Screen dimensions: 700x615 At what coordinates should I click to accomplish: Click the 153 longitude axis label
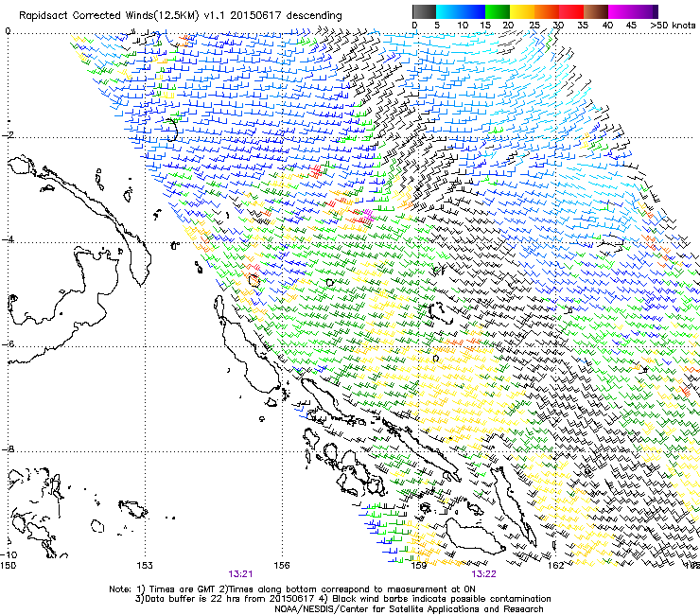(x=145, y=566)
